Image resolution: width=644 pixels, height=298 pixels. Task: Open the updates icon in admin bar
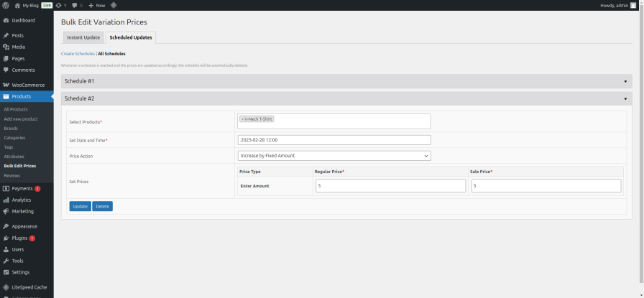click(x=61, y=5)
